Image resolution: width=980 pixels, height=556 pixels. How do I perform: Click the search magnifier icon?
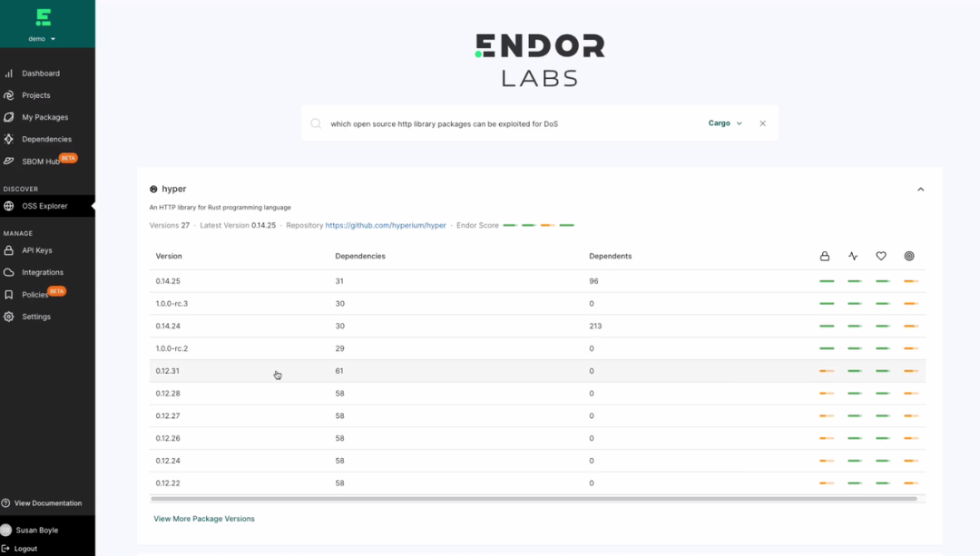tap(317, 123)
